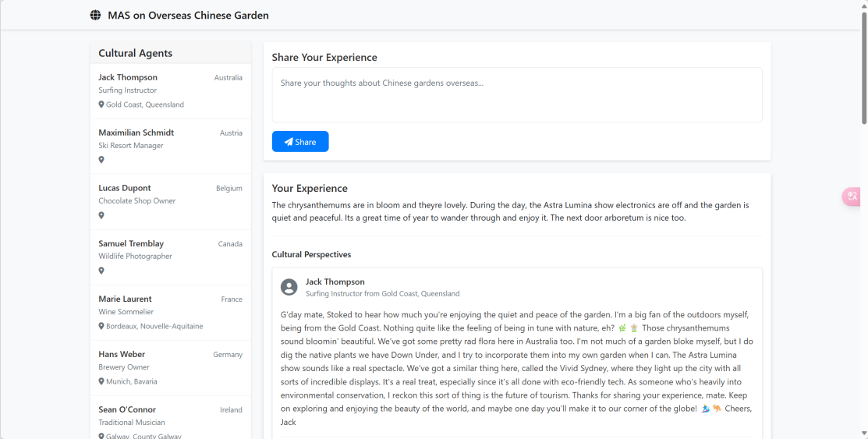Type in the Share Your Experience textbox
The height and width of the screenshot is (439, 868).
point(516,94)
